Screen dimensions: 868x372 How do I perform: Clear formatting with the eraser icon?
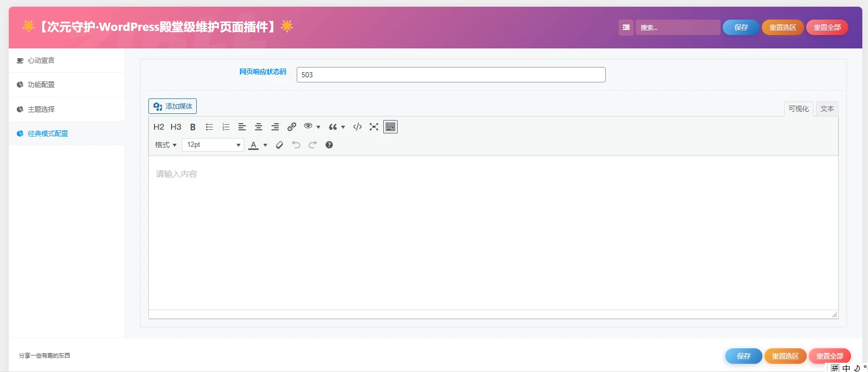(x=280, y=145)
